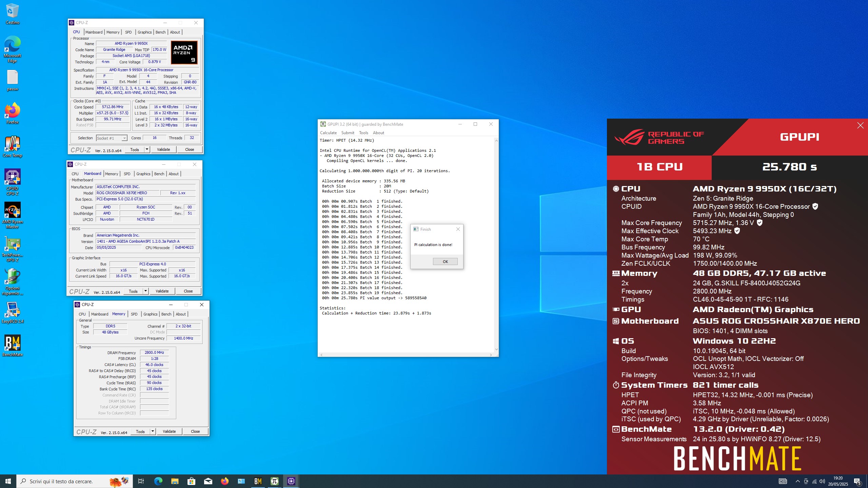
Task: Click Close button in the Memory CPU-Z window
Action: [195, 431]
